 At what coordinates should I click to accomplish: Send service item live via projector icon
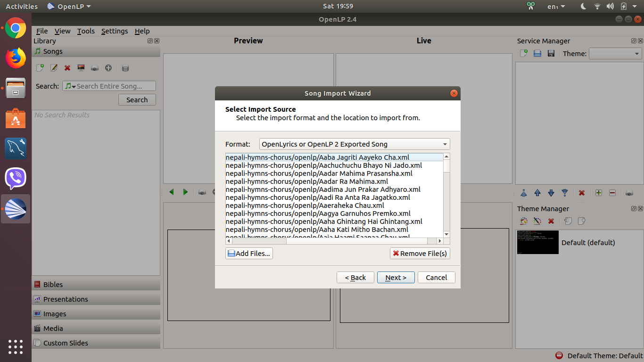tap(629, 193)
